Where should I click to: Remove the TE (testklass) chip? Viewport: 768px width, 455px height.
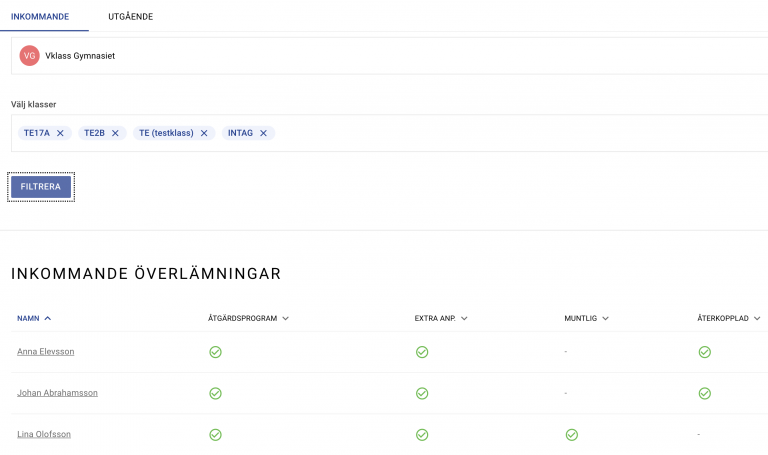(x=204, y=133)
